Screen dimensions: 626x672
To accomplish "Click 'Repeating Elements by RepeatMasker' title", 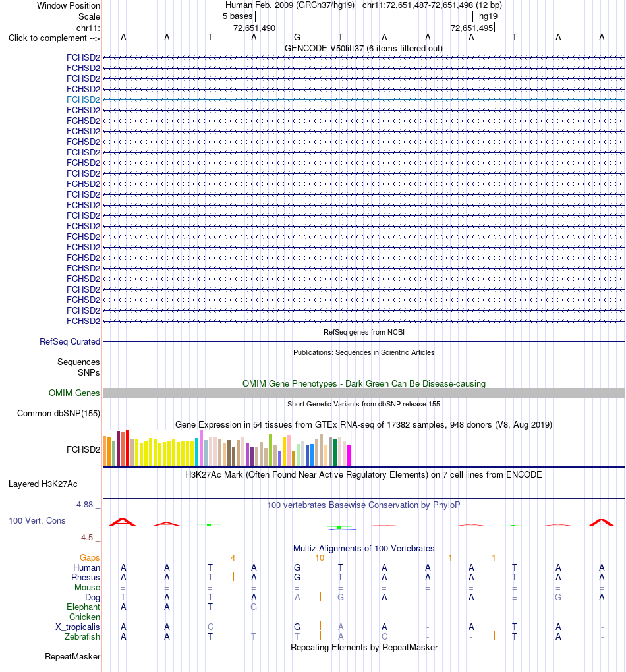I will 364,647.
